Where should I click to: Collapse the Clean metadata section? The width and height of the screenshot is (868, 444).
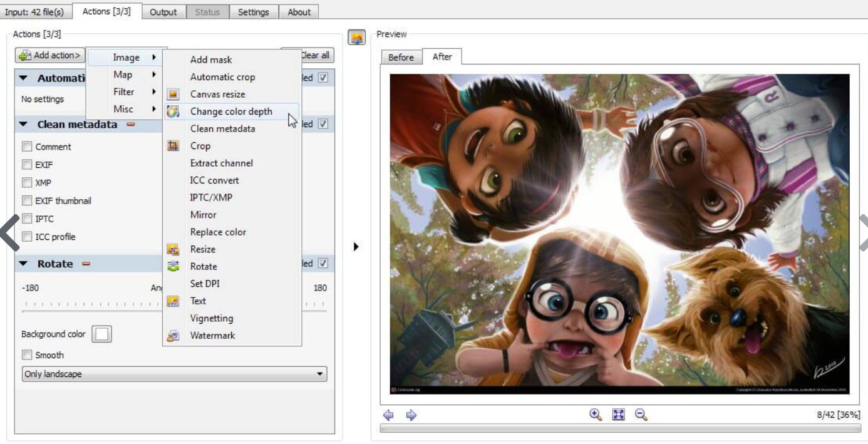[24, 125]
